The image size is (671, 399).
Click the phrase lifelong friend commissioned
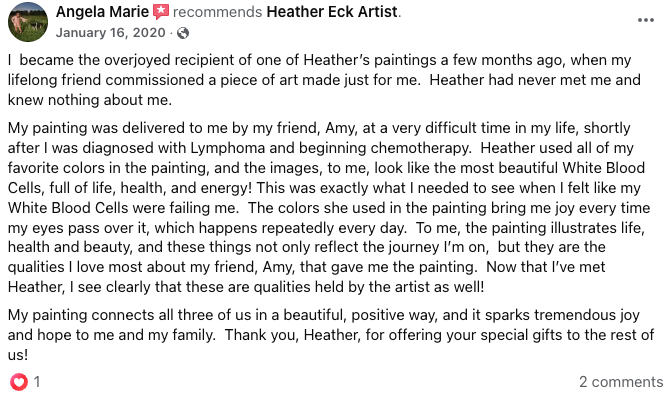click(x=107, y=80)
